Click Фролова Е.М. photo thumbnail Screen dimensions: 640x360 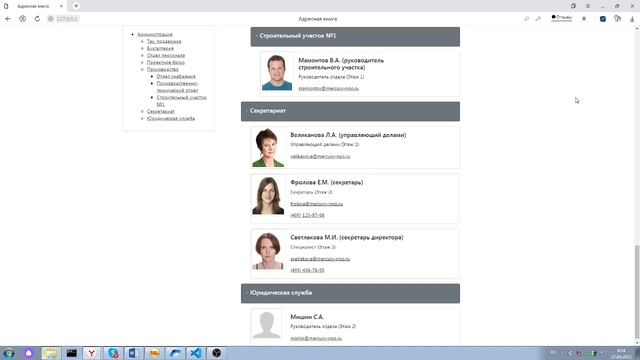click(x=268, y=195)
